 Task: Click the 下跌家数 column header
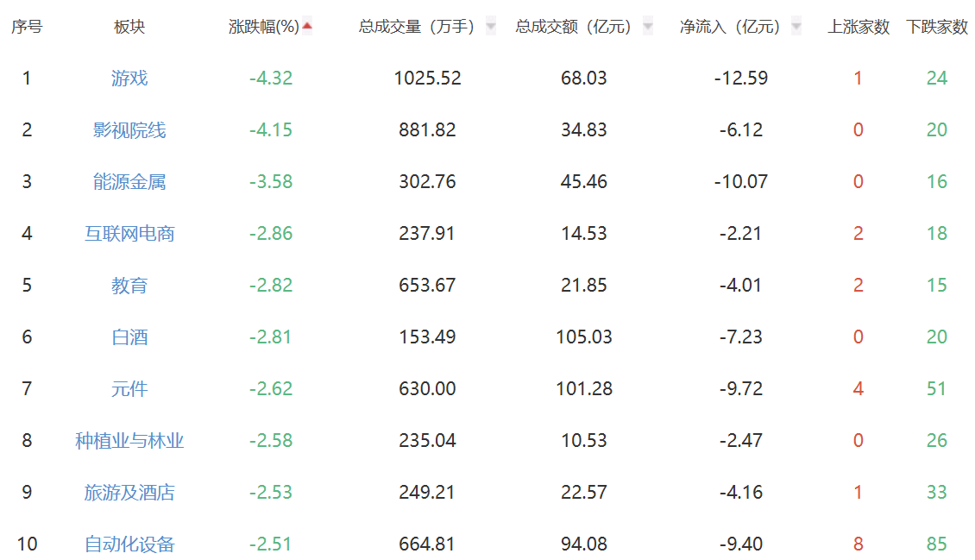coord(937,27)
